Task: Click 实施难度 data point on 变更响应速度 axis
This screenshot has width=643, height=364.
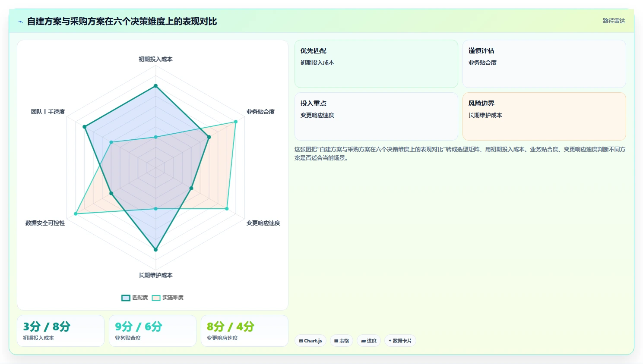Action: click(x=227, y=209)
